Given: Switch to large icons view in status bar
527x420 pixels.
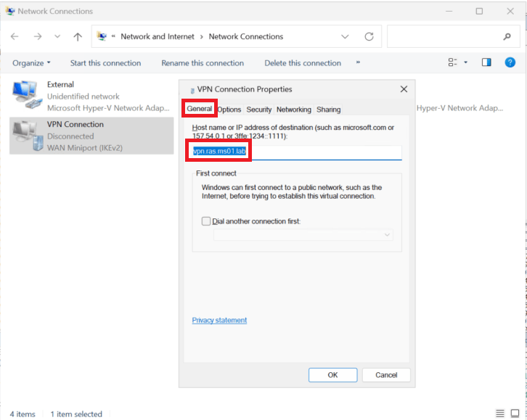Looking at the screenshot, I should (515, 413).
